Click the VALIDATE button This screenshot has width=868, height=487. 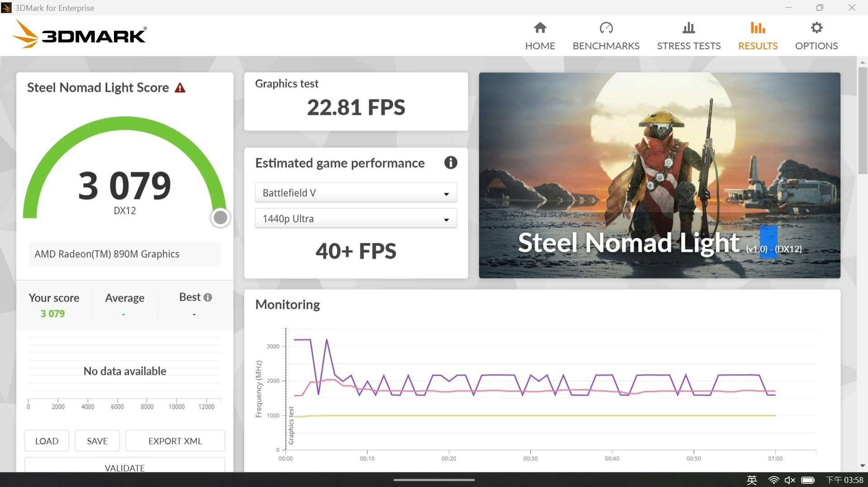(124, 466)
